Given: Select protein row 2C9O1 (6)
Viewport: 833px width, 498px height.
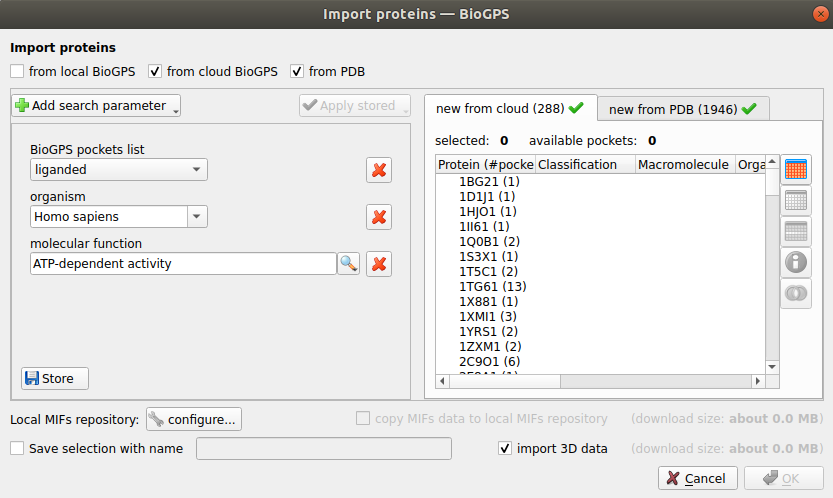Looking at the screenshot, I should point(489,361).
